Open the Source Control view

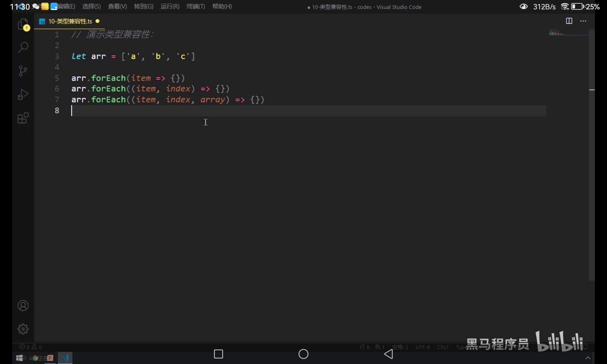coord(23,71)
